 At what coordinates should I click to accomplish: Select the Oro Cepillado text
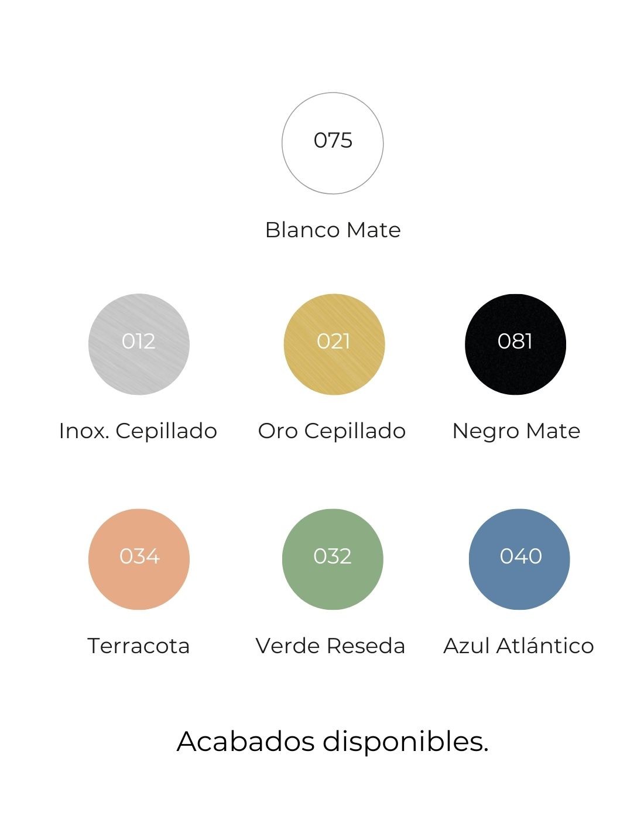(x=332, y=431)
